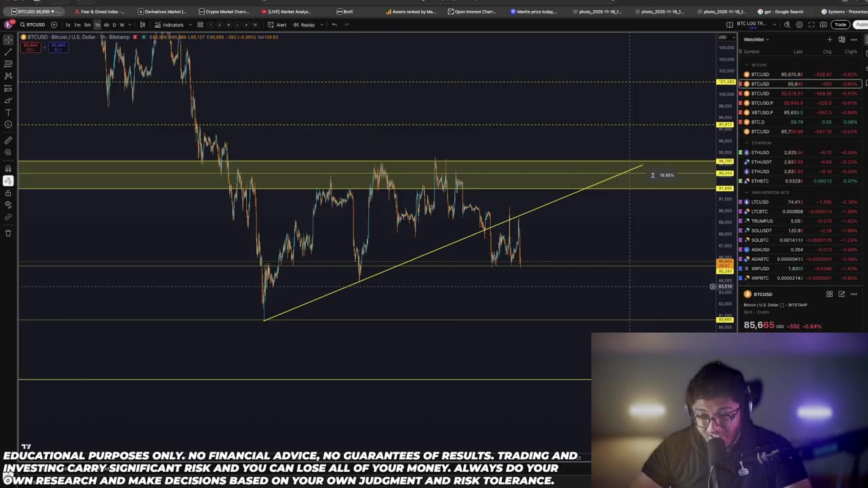Open watchlist advanced view icon

[x=842, y=39]
